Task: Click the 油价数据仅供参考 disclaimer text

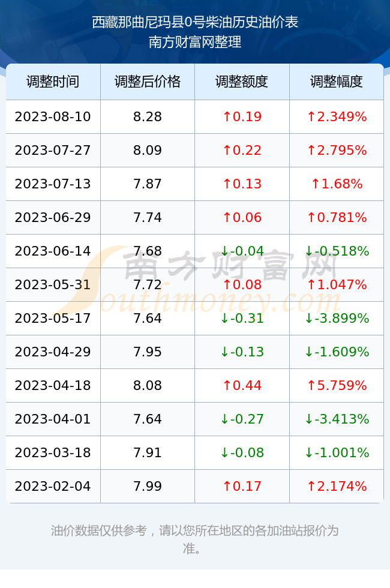Action: (98, 530)
